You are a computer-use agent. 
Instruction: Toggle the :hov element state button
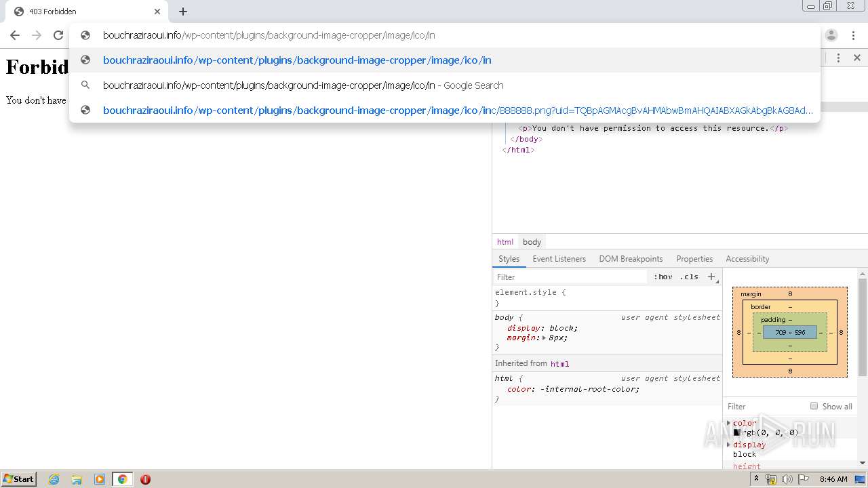663,277
